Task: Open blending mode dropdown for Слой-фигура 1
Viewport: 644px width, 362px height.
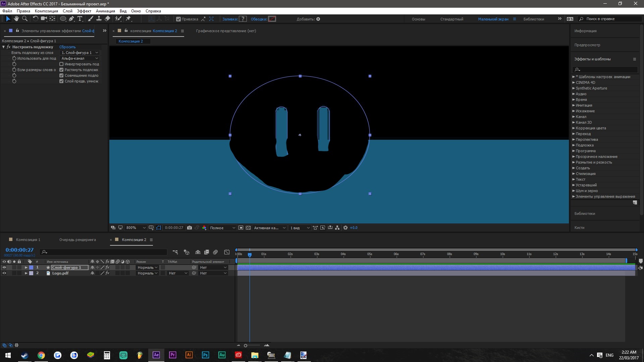Action: click(147, 267)
